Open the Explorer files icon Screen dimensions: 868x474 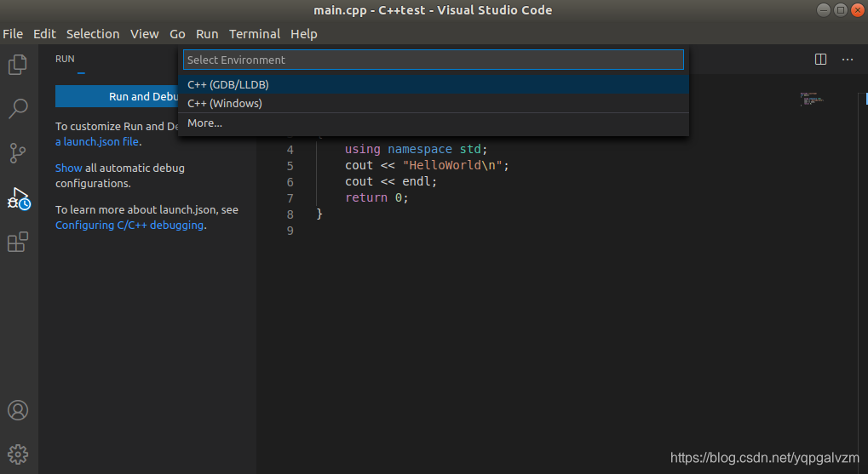tap(18, 65)
